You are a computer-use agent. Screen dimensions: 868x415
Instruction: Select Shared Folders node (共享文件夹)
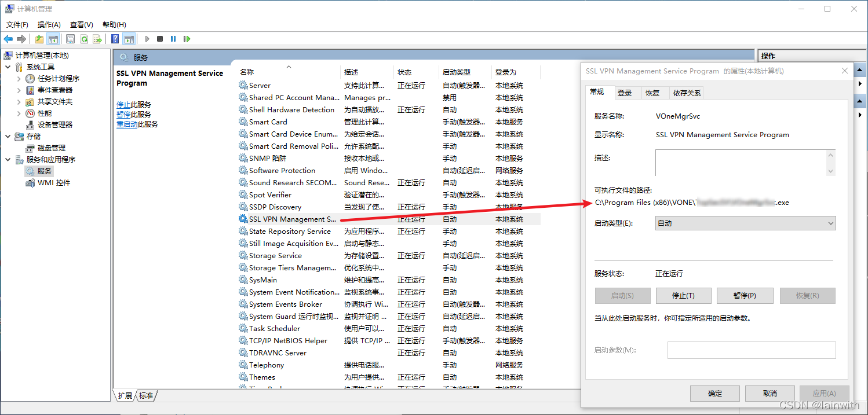55,102
